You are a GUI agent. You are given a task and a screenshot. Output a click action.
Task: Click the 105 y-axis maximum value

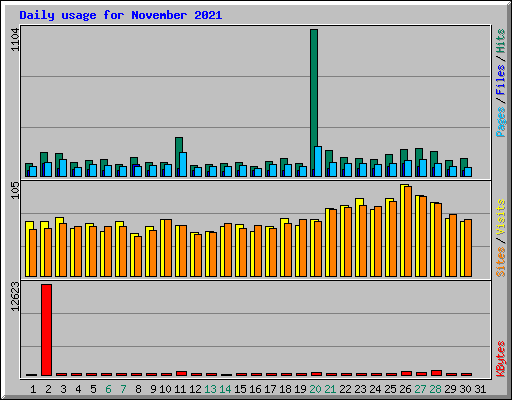[x=15, y=190]
